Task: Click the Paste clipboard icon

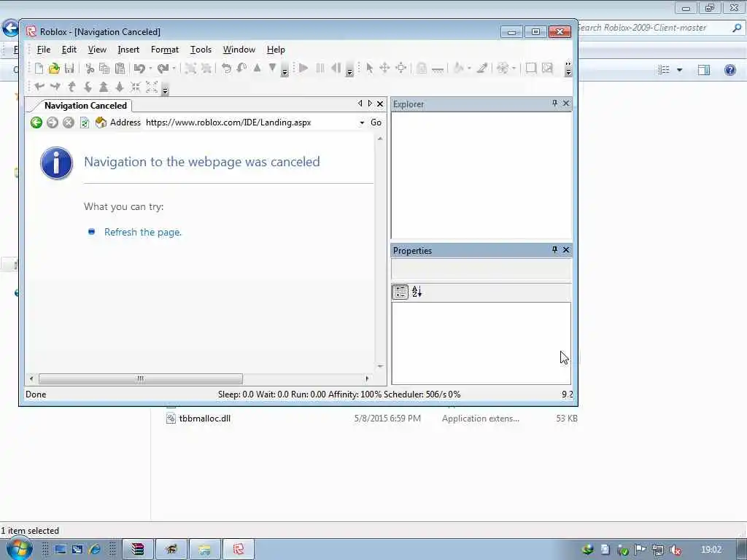Action: (x=120, y=69)
